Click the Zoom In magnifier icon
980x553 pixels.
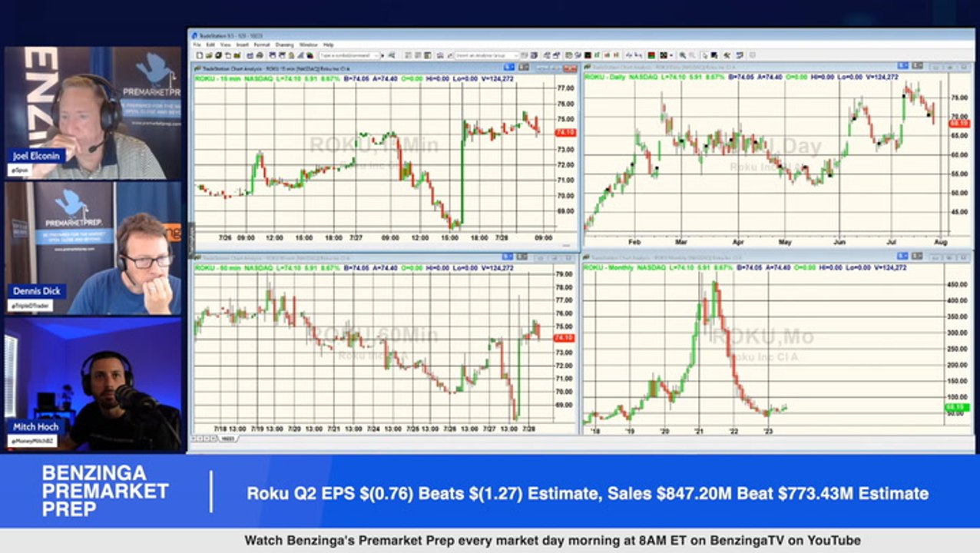[683, 55]
